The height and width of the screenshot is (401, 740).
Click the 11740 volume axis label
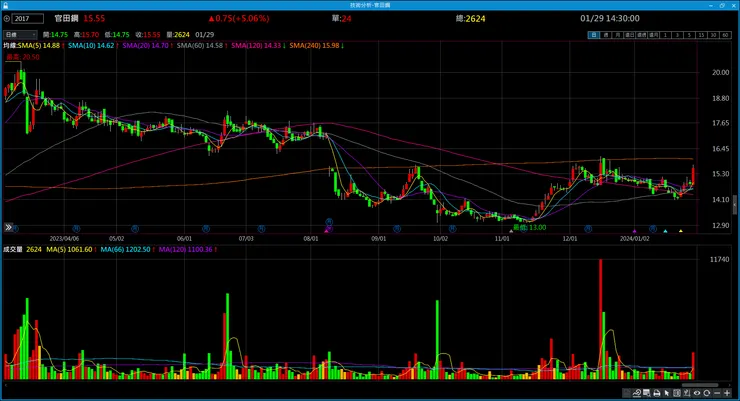click(x=719, y=259)
